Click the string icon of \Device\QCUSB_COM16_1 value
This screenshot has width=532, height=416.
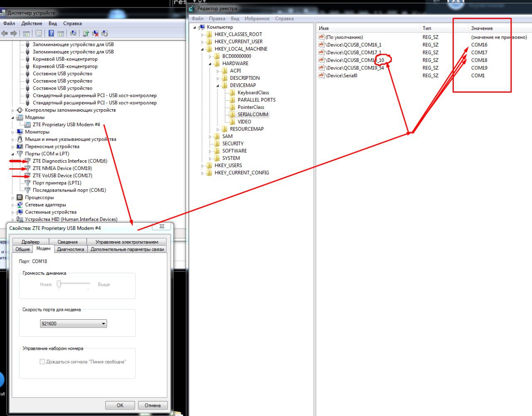(x=321, y=44)
